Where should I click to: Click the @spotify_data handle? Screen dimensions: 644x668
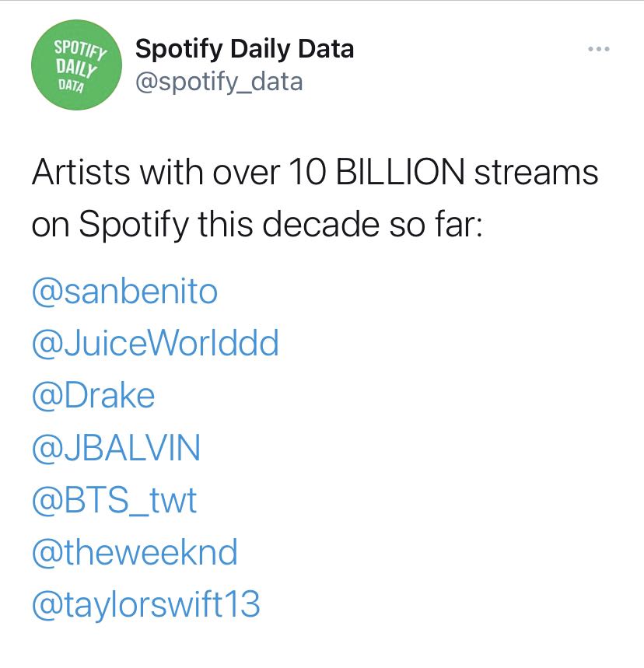[x=219, y=82]
